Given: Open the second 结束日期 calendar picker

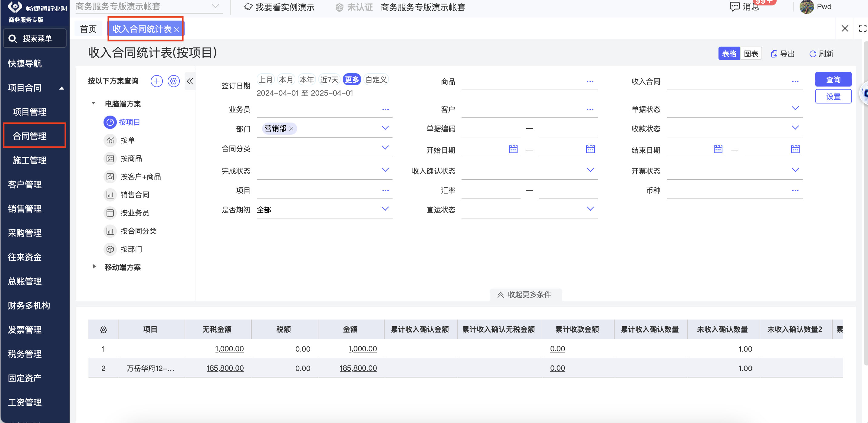Looking at the screenshot, I should [x=795, y=149].
